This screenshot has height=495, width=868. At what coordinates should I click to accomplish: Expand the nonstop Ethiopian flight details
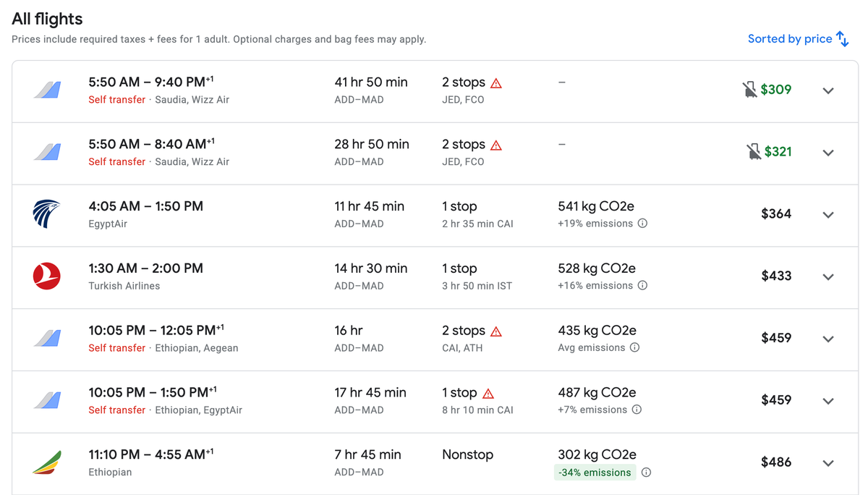[827, 462]
